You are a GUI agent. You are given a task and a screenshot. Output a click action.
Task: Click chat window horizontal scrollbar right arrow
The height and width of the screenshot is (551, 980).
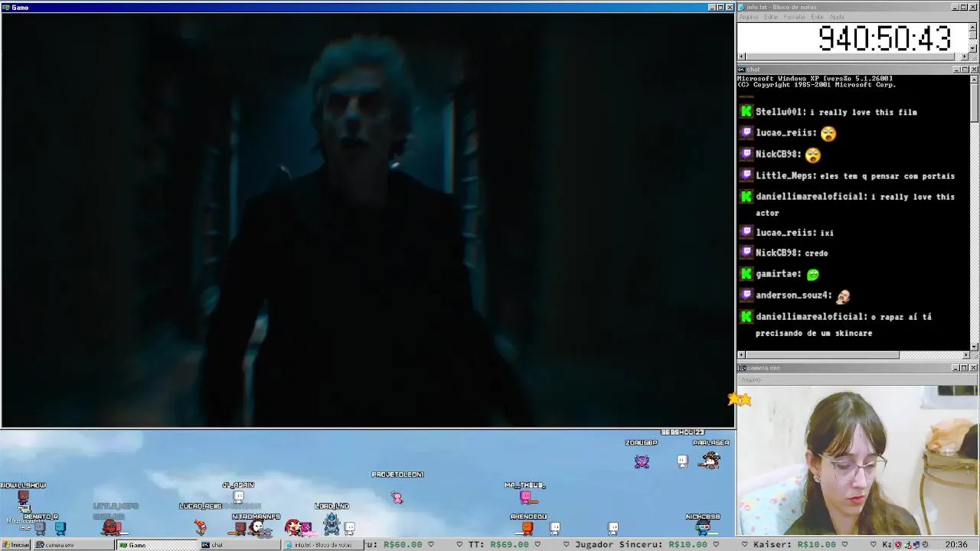[965, 355]
